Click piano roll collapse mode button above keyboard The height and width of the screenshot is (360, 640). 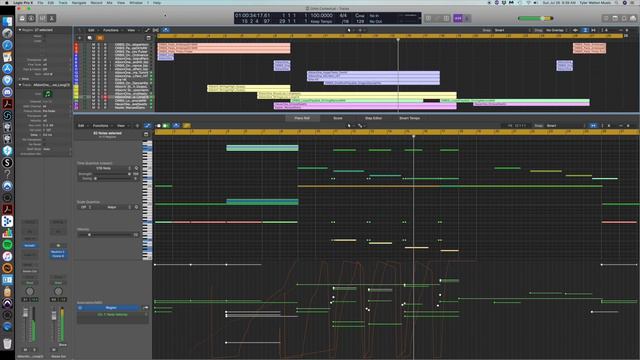pos(146,134)
